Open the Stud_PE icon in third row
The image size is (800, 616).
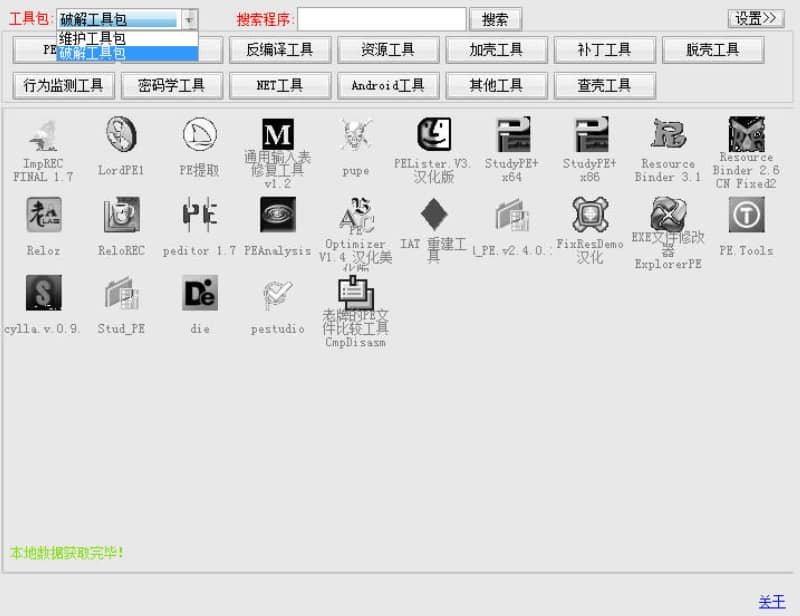[121, 293]
